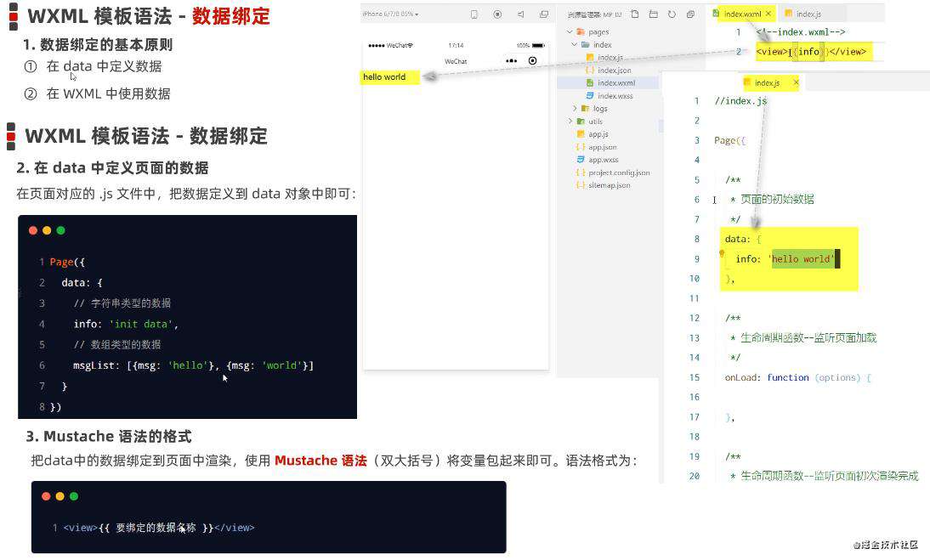This screenshot has width=930, height=560.
Task: Select the logs folder row
Action: 600,109
